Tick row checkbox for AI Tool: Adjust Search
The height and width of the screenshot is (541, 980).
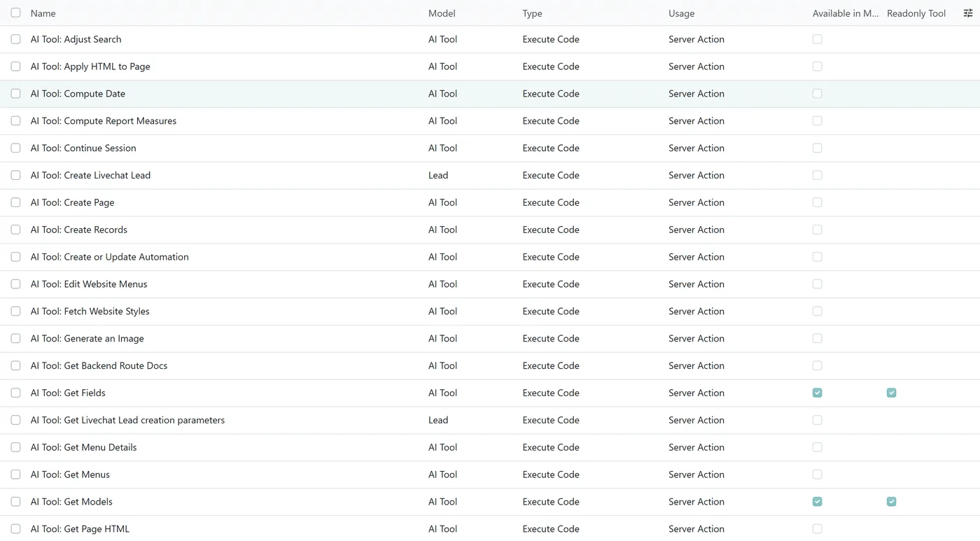click(x=15, y=39)
